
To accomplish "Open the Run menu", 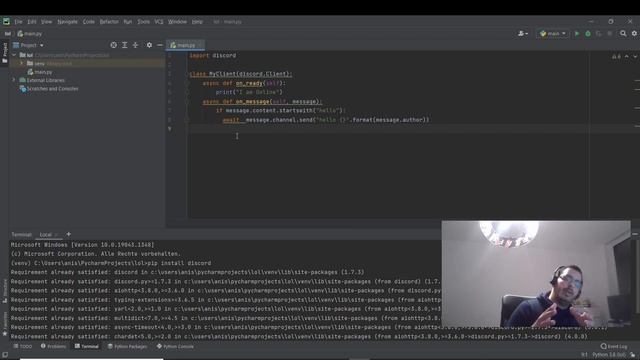I will tap(128, 21).
